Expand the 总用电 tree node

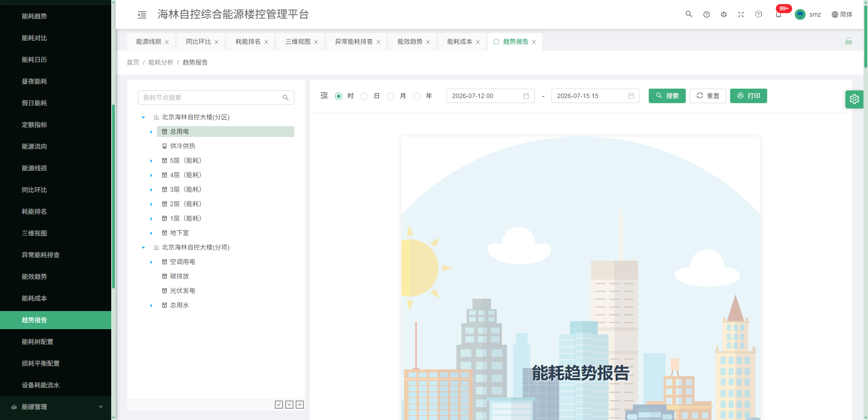151,132
